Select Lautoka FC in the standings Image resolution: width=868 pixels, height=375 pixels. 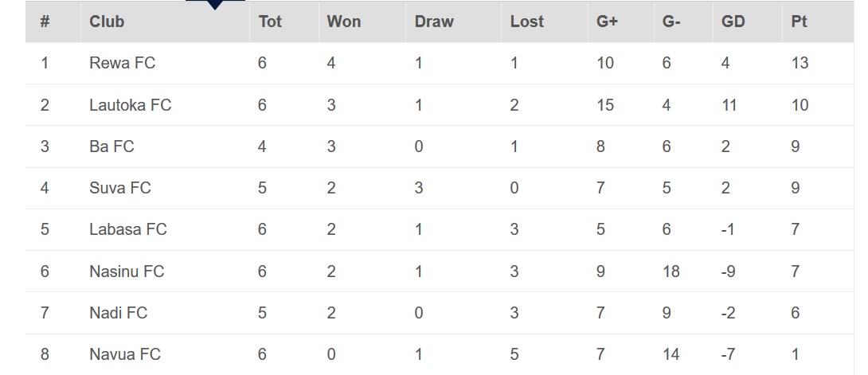tap(130, 105)
